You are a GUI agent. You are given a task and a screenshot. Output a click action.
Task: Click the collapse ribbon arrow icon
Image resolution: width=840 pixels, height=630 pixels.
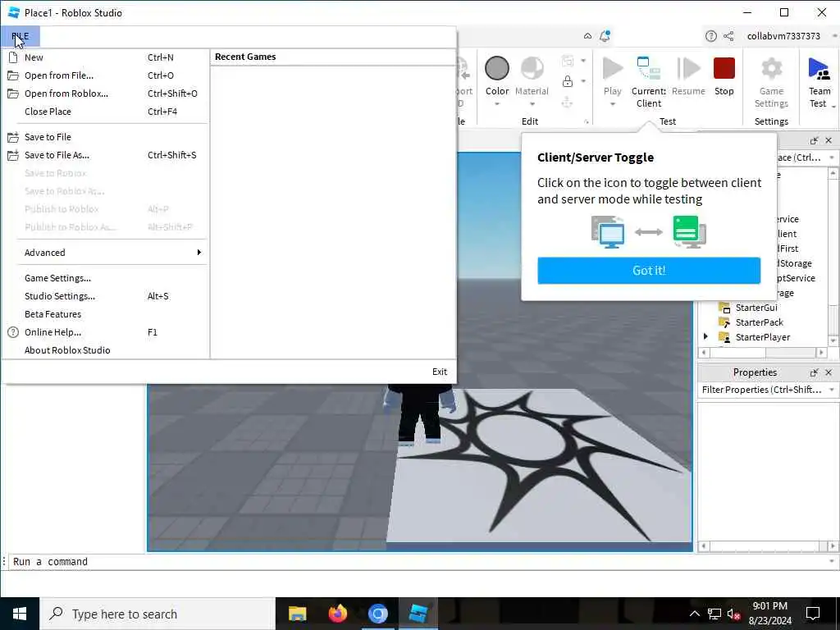587,36
